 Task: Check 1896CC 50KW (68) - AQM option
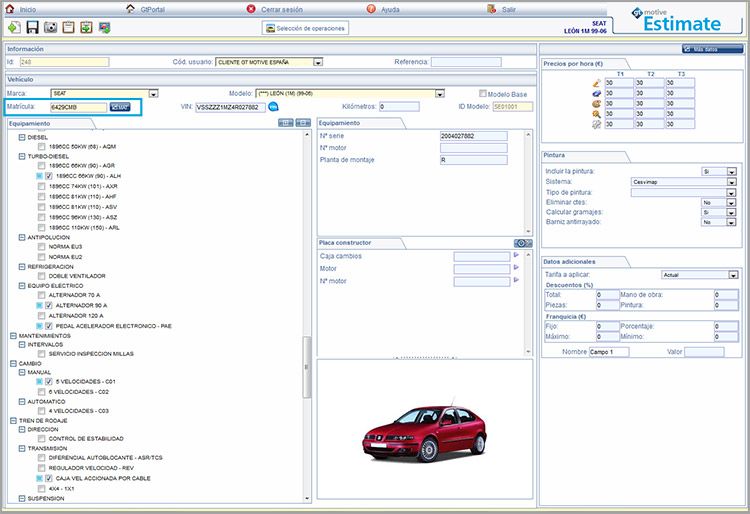[42, 147]
